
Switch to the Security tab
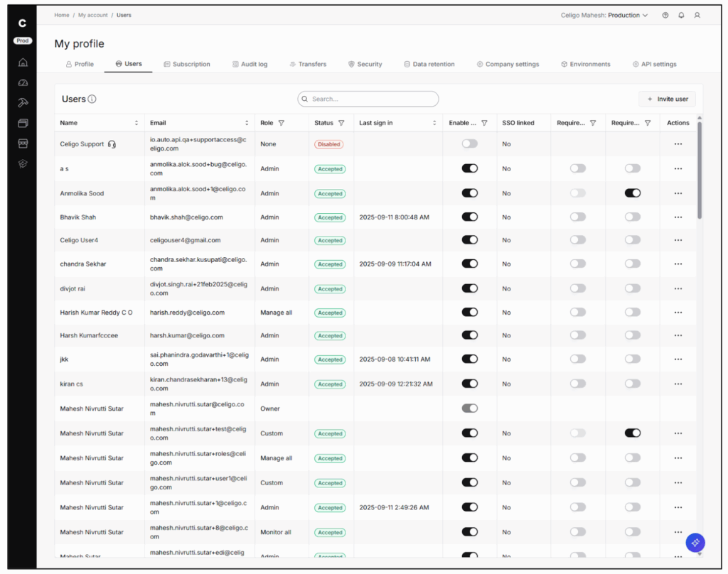point(365,64)
